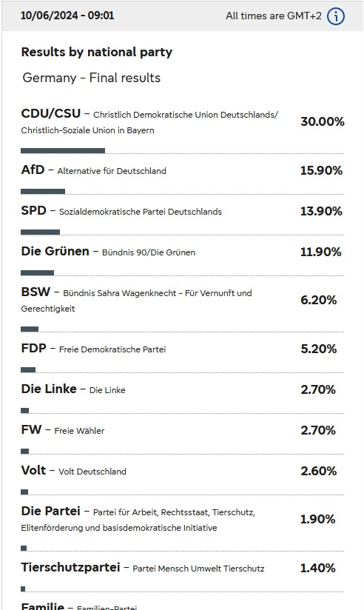
Task: Click the Results by national party heading
Action: 96,52
